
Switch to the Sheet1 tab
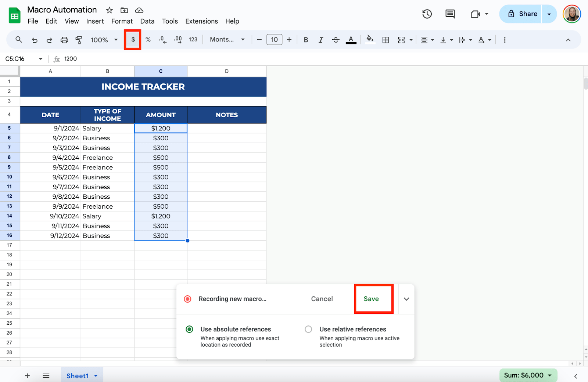tap(78, 376)
